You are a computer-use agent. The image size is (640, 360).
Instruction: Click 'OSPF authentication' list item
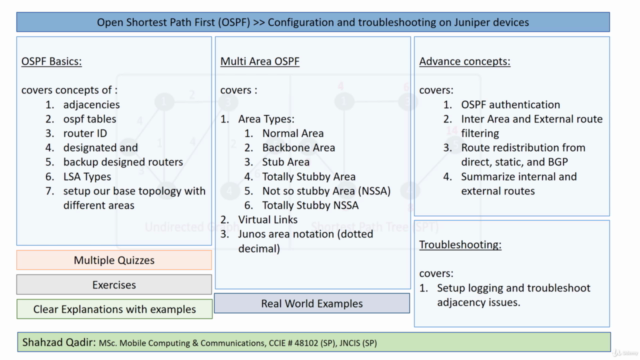(510, 104)
